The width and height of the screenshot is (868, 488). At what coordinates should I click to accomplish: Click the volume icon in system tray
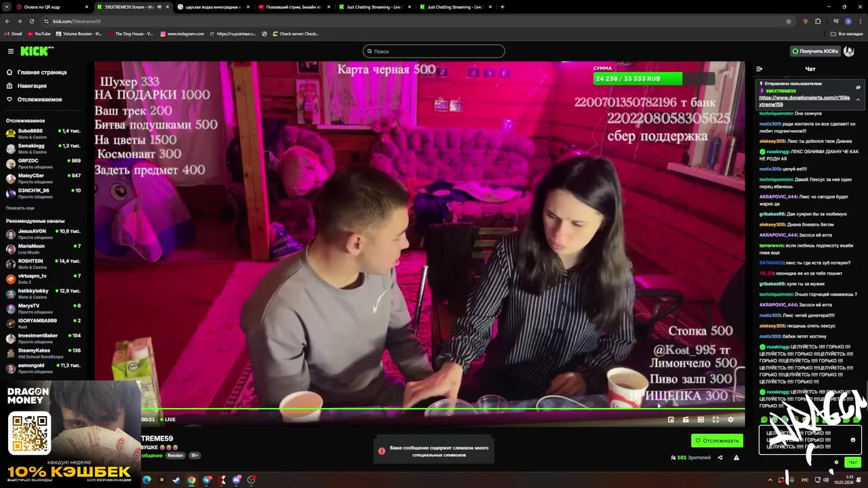826,480
